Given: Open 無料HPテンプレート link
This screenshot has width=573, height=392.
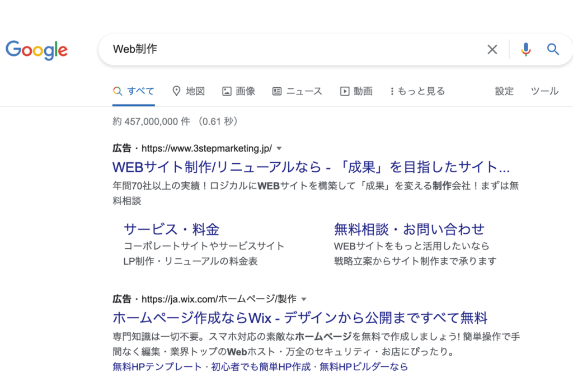Looking at the screenshot, I should click(x=157, y=366).
